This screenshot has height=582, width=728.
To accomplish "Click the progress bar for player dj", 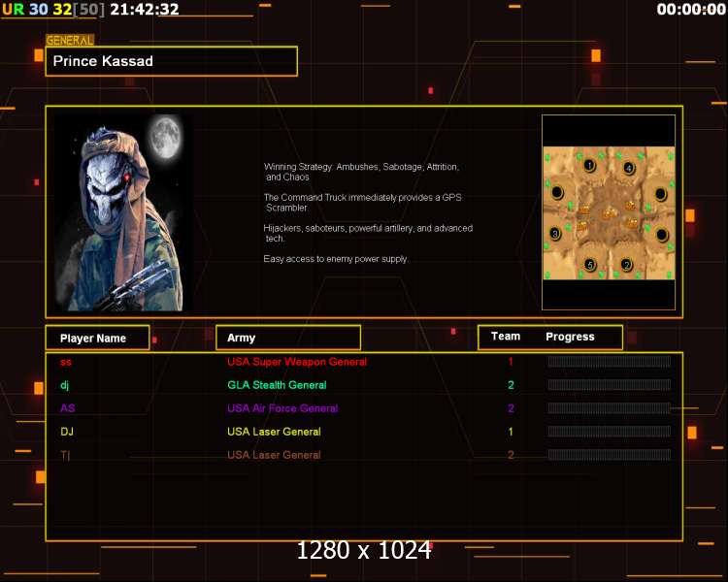I will [610, 385].
